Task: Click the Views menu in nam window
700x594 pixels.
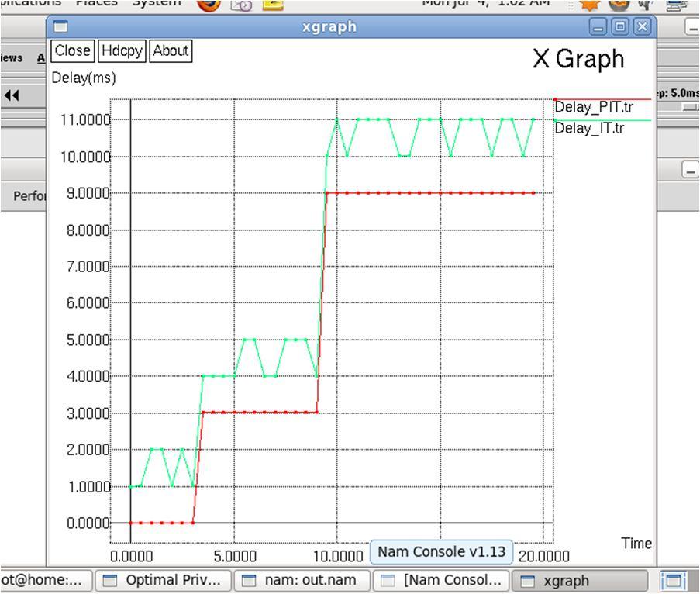Action: pos(11,58)
